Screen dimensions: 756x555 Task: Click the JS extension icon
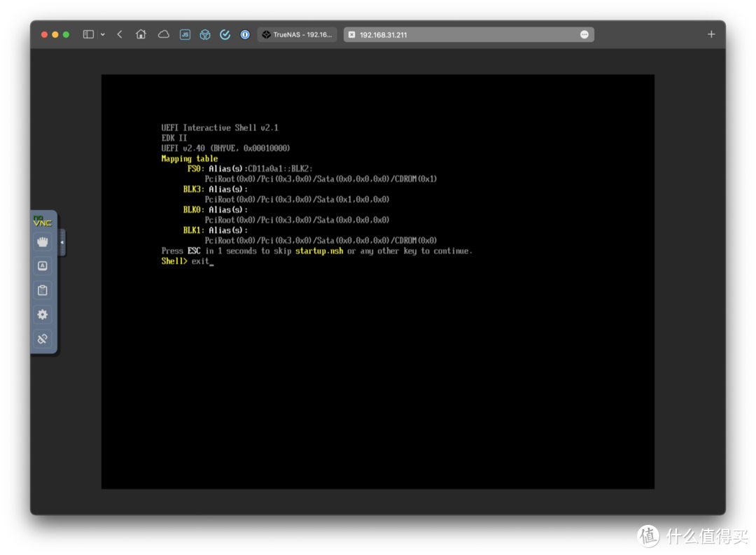coord(185,34)
